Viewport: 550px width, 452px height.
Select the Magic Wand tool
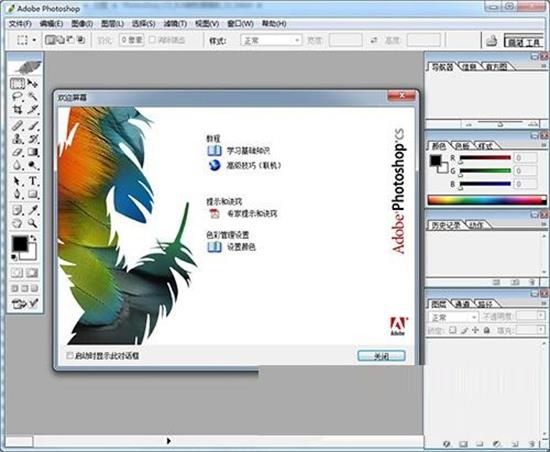pyautogui.click(x=33, y=96)
